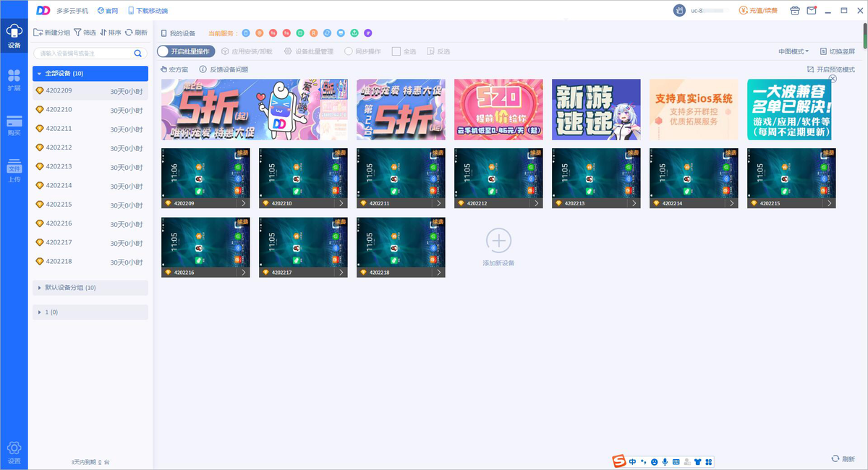This screenshot has height=470, width=868.
Task: Click the 下载移动端 link
Action: [x=147, y=11]
